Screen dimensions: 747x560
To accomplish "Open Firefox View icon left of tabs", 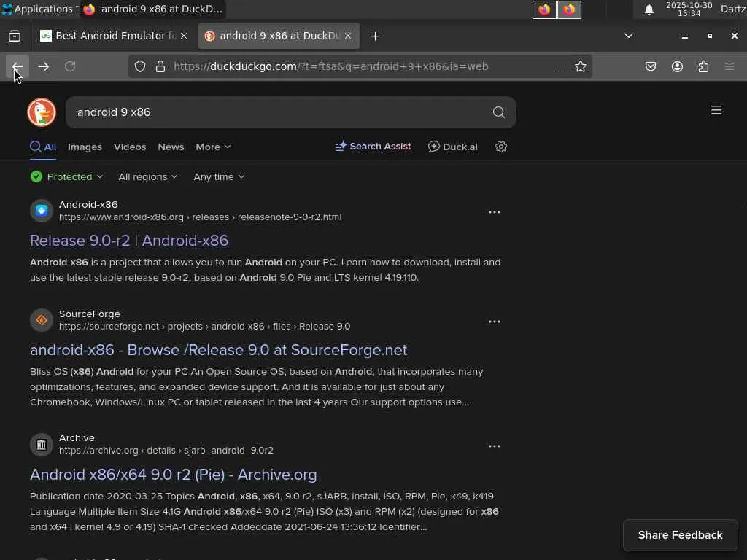I will (15, 36).
